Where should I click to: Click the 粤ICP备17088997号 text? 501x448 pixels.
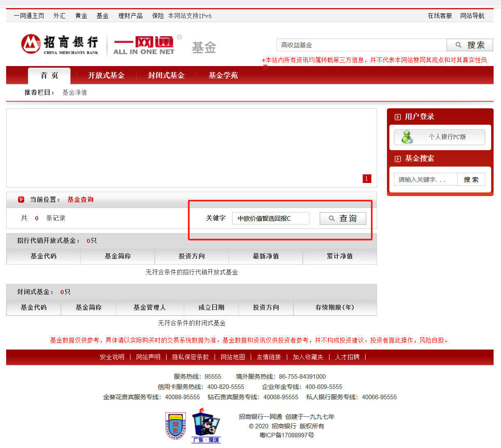pyautogui.click(x=287, y=435)
